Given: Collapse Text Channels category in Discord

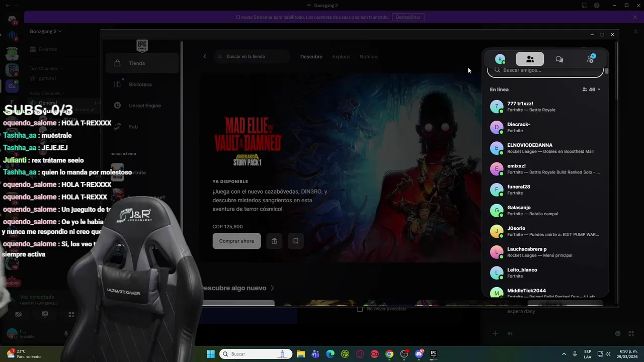Looking at the screenshot, I should pos(46,68).
